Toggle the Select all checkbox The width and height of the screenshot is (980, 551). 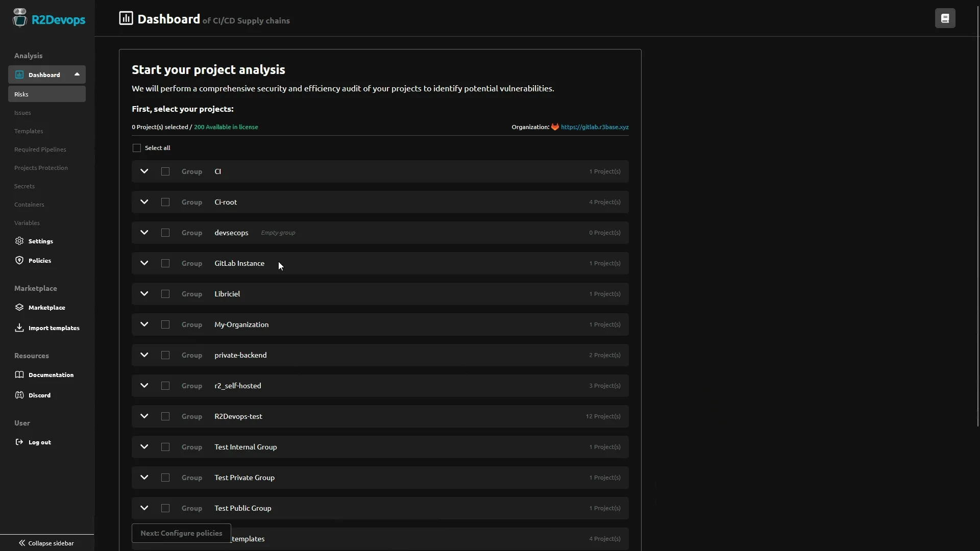click(137, 148)
